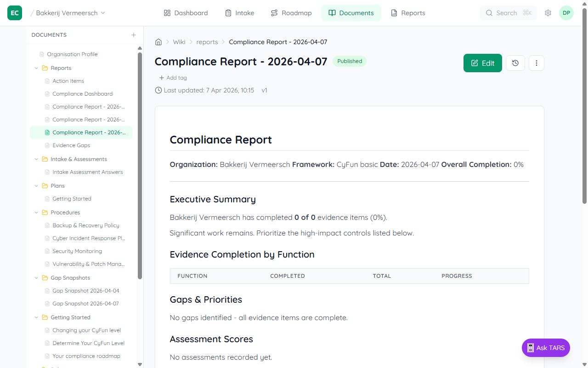Create a new document with the plus icon
This screenshot has width=588, height=368.
click(x=133, y=34)
